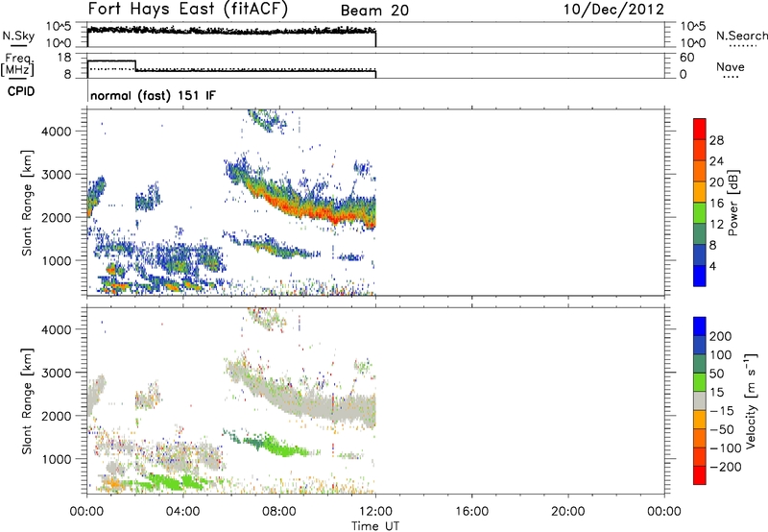Click the "20:00" time tick label
Screen dimensions: 768x532
click(568, 512)
